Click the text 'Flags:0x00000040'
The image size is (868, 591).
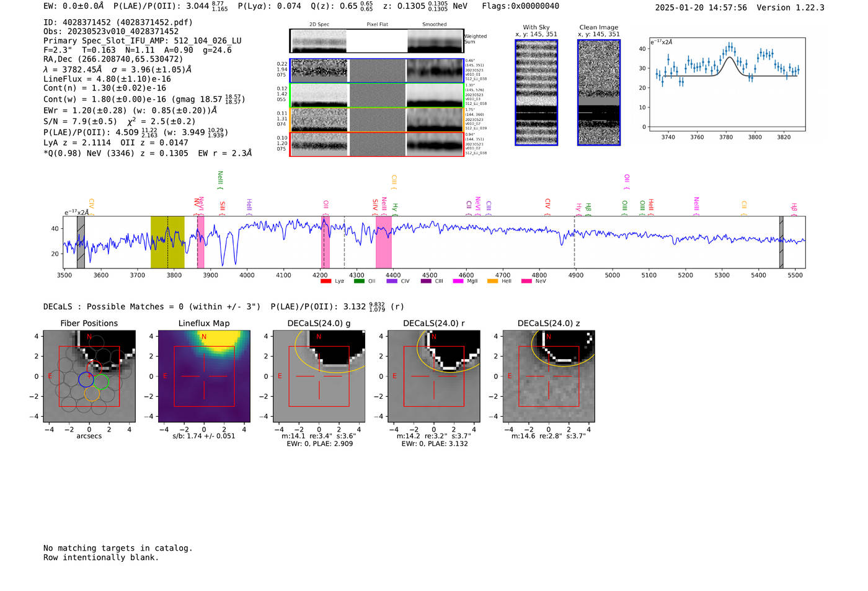coord(520,6)
